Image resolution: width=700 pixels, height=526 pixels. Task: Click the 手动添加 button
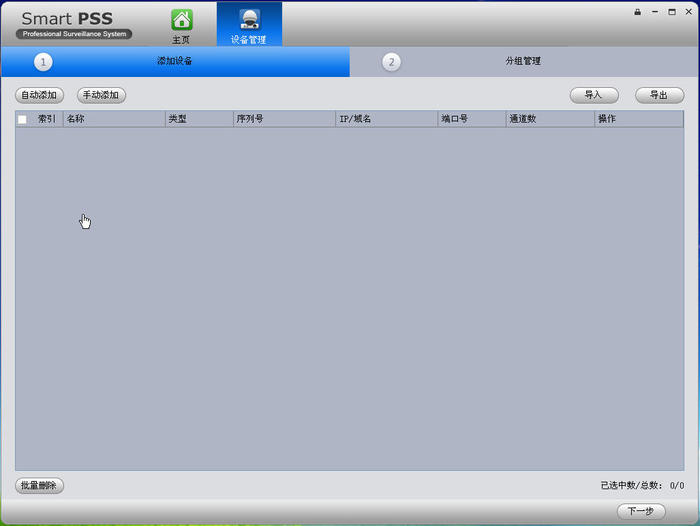click(101, 95)
